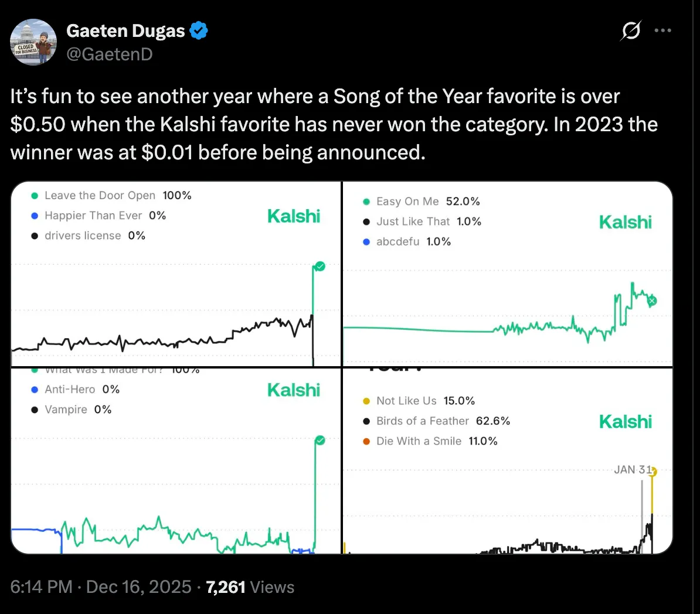
Task: Click the Kalshi logo on the Easy On Me chart
Action: [625, 221]
